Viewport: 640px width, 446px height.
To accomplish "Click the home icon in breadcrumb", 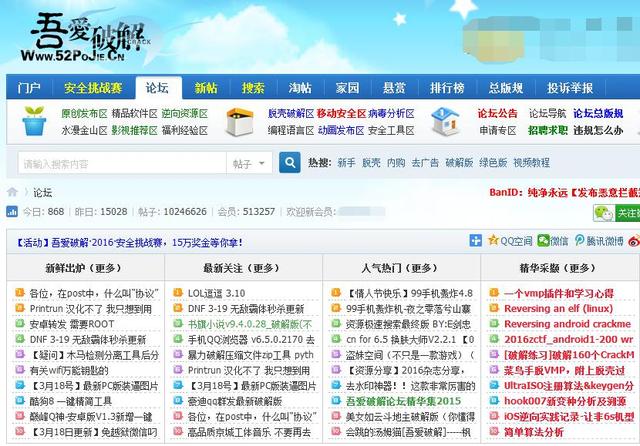I will 12,192.
